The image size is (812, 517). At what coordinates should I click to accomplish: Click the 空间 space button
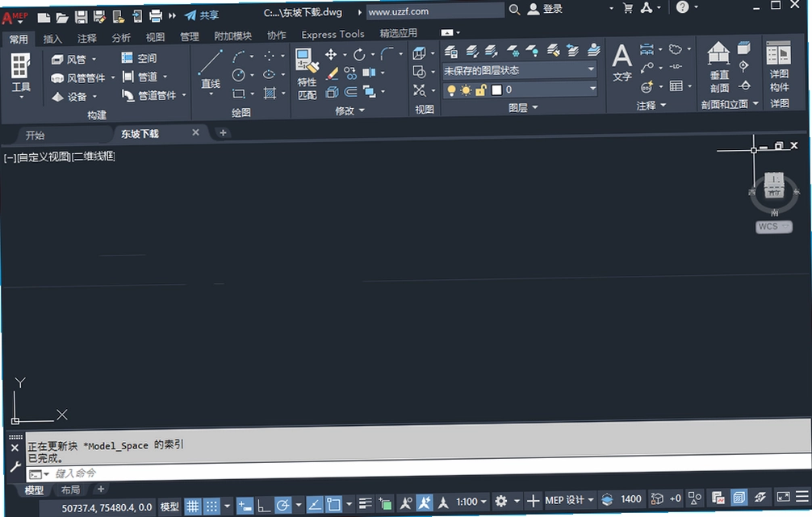[139, 58]
